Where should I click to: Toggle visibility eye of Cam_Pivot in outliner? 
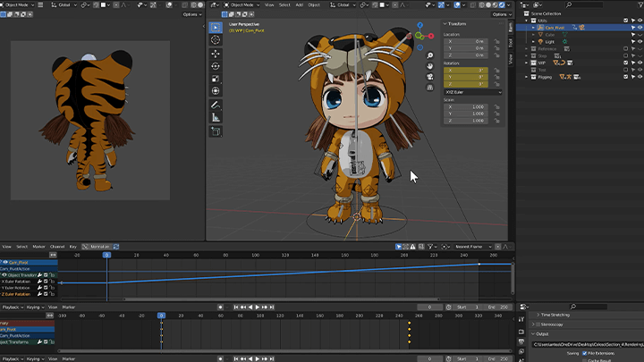pyautogui.click(x=640, y=28)
